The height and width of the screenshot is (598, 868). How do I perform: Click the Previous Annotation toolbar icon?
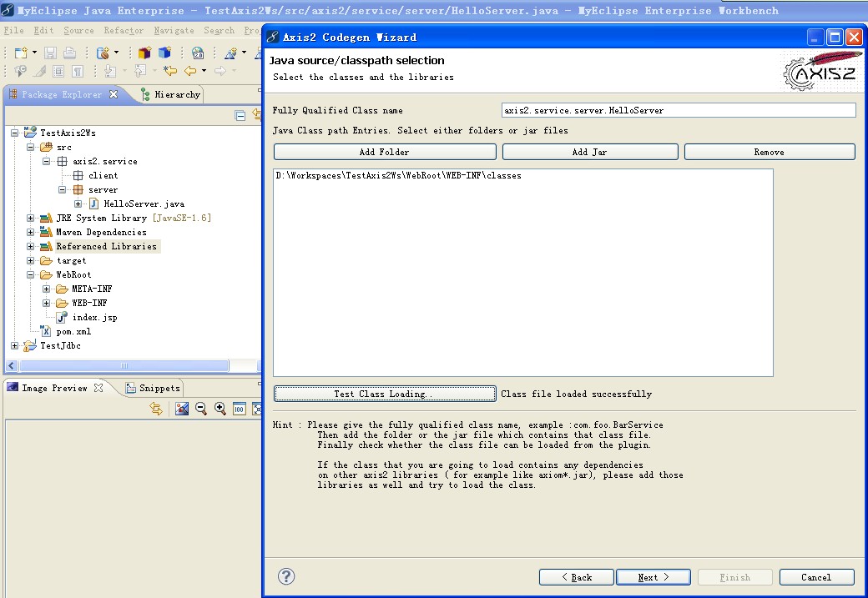click(x=140, y=71)
